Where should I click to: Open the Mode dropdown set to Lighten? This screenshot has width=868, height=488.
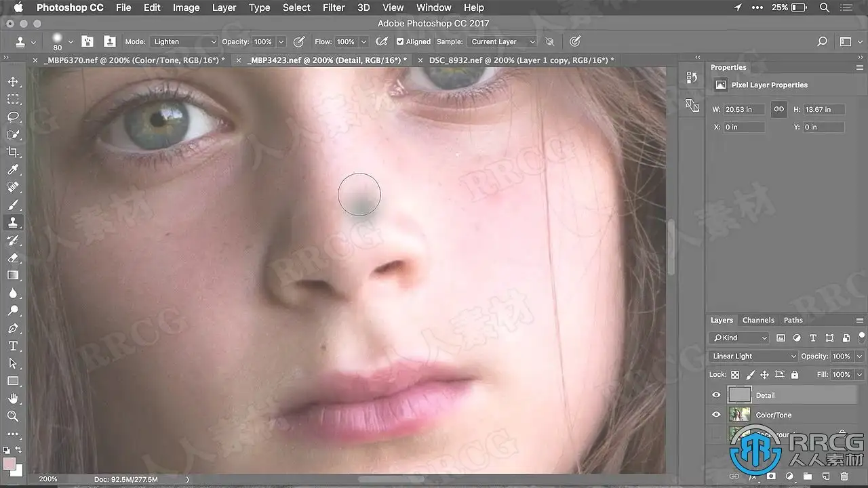183,42
